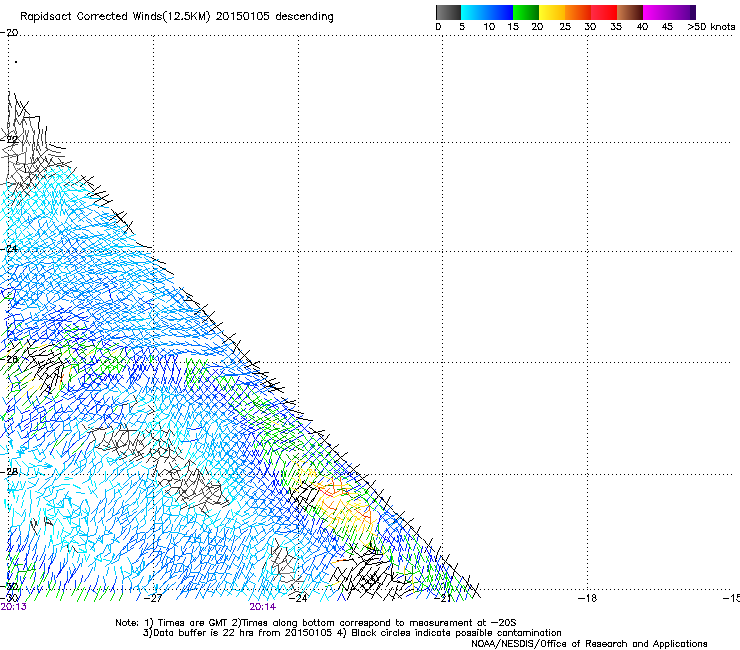740x650 pixels.
Task: Click the brown 35–40 knots color segment
Action: tap(630, 12)
